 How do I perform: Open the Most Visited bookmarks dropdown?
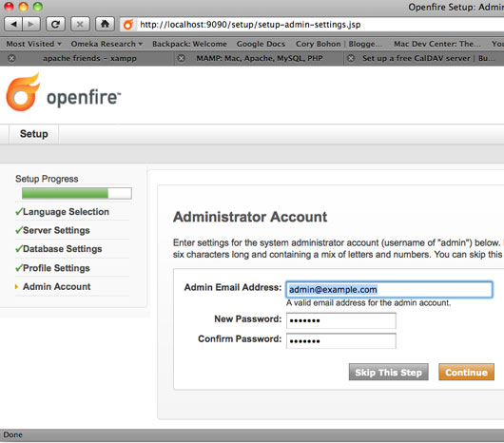pyautogui.click(x=33, y=44)
